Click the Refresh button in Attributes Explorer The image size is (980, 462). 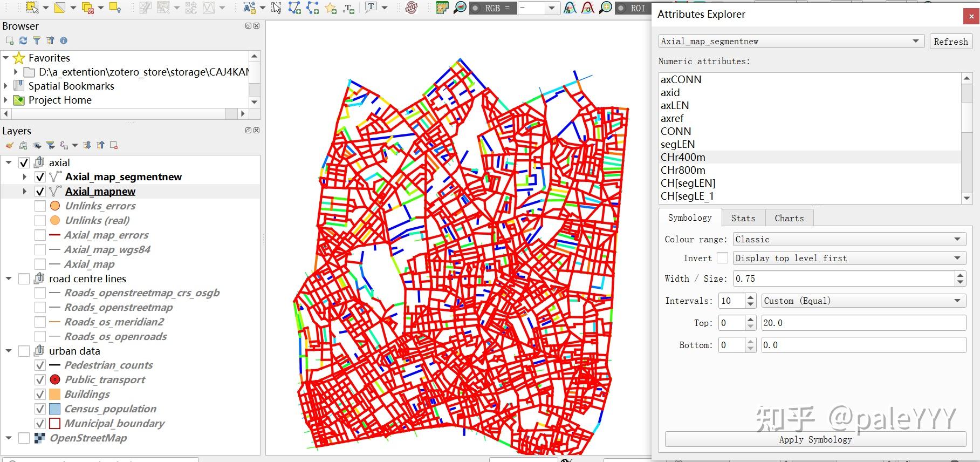point(950,42)
